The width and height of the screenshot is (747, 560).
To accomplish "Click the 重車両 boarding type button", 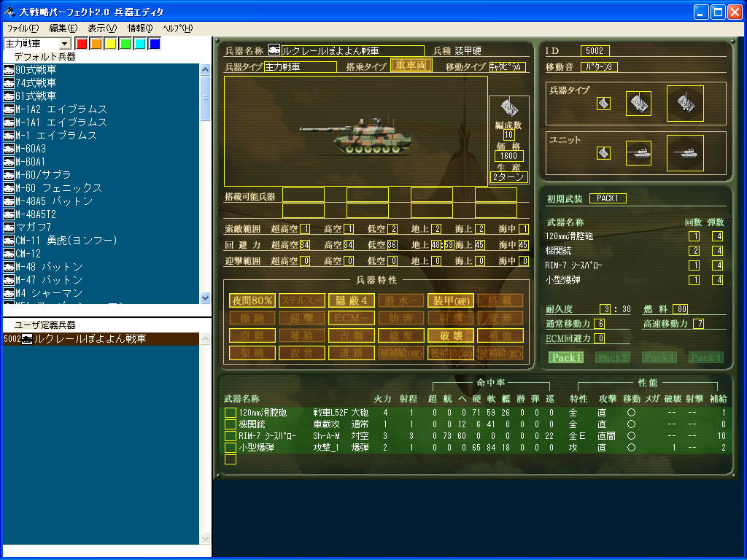I will point(411,66).
